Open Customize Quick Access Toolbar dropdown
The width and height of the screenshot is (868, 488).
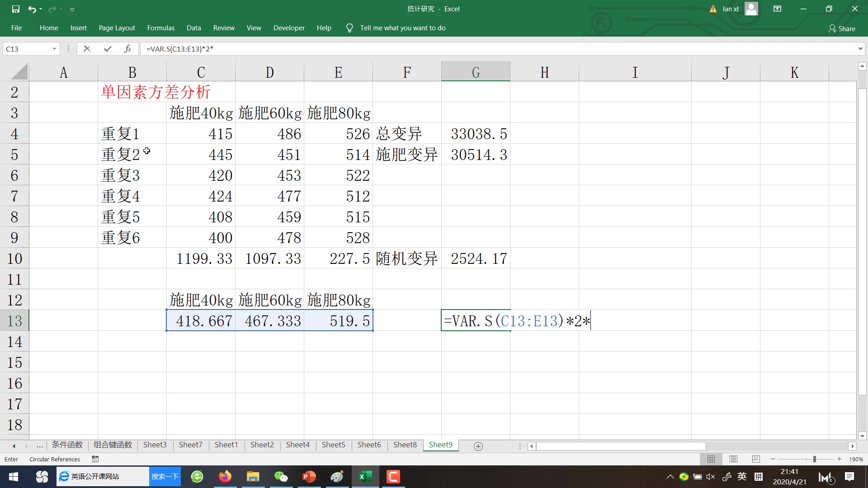tap(72, 9)
